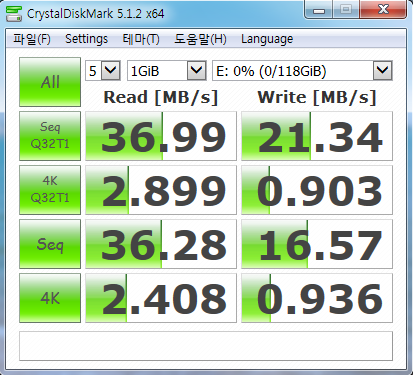Click the CrystalDiskMark title bar icon
413x375 pixels.
pos(14,14)
